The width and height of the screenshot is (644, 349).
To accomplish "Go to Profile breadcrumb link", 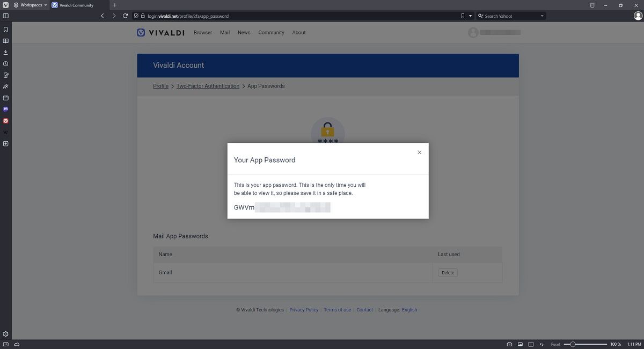I will (x=161, y=86).
